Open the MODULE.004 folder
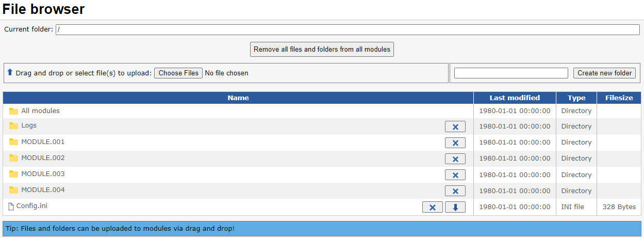Viewport: 644px width, 238px height. click(43, 189)
